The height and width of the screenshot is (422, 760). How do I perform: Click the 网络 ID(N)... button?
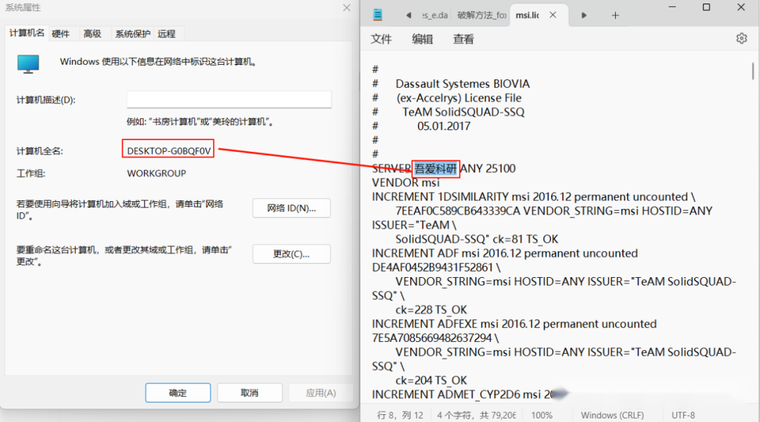coord(291,208)
